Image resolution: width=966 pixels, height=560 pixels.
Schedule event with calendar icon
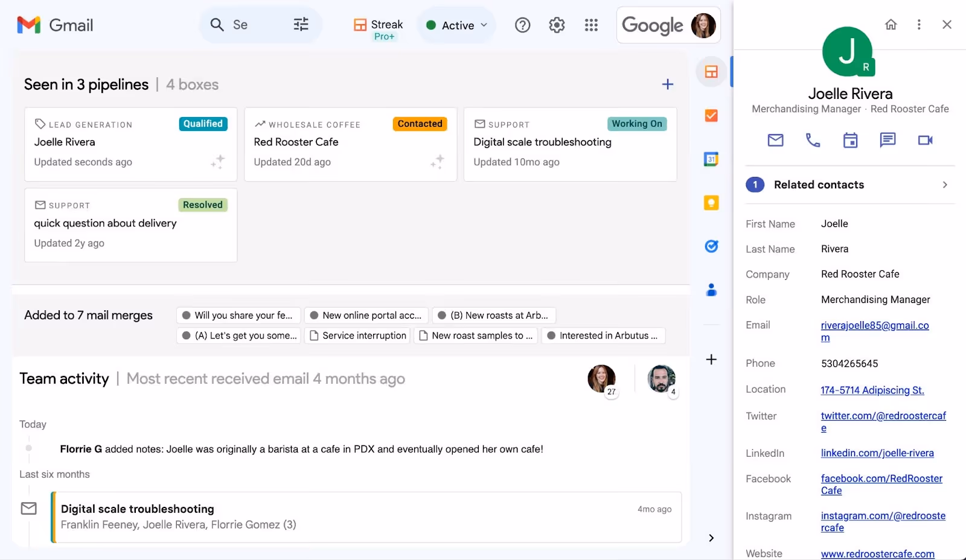point(850,141)
